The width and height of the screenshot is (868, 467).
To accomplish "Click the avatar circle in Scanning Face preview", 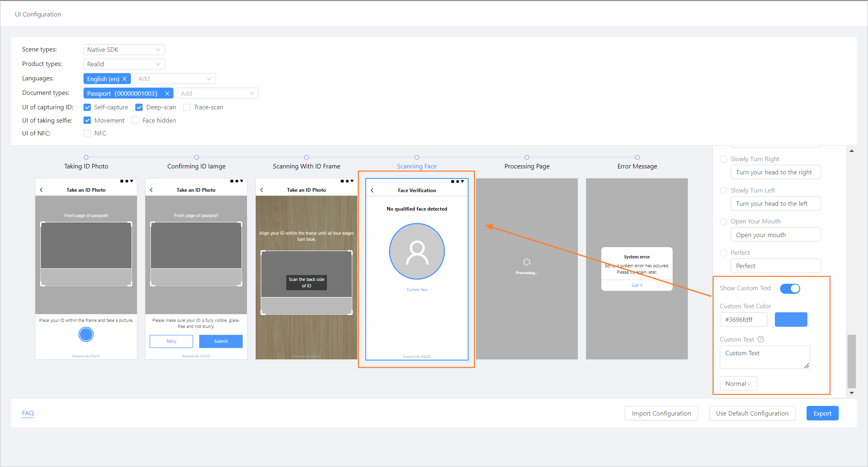I will 417,251.
